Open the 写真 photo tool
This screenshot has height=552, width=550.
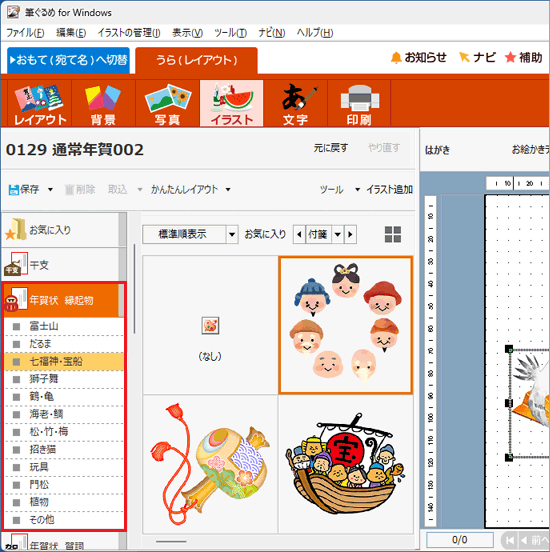[168, 103]
